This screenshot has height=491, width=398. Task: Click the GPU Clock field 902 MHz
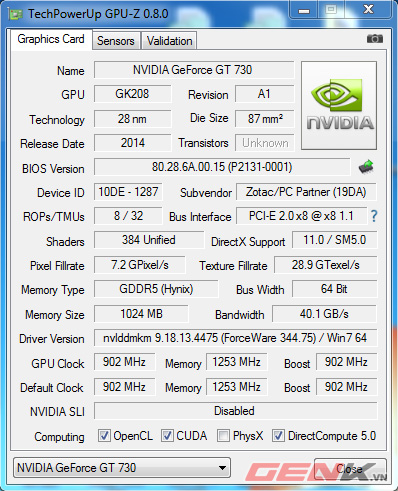[124, 362]
